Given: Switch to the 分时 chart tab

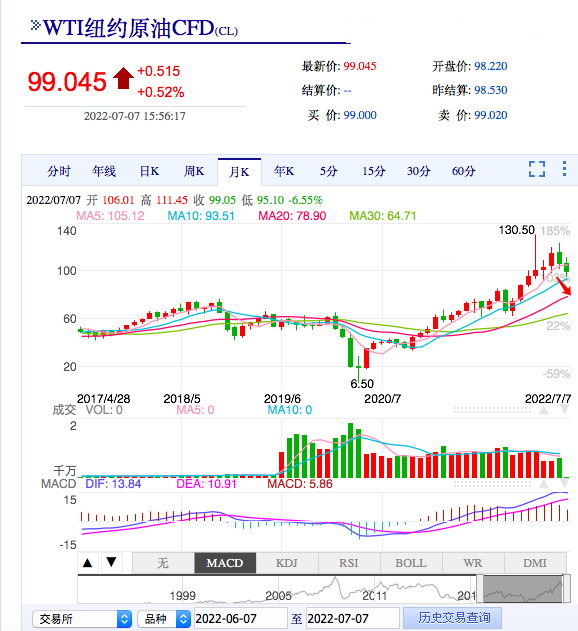Looking at the screenshot, I should coord(59,171).
